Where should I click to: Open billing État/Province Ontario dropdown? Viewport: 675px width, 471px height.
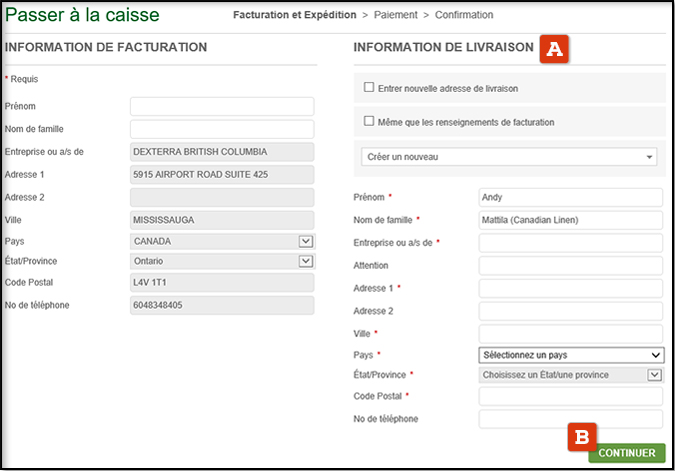[x=223, y=261]
